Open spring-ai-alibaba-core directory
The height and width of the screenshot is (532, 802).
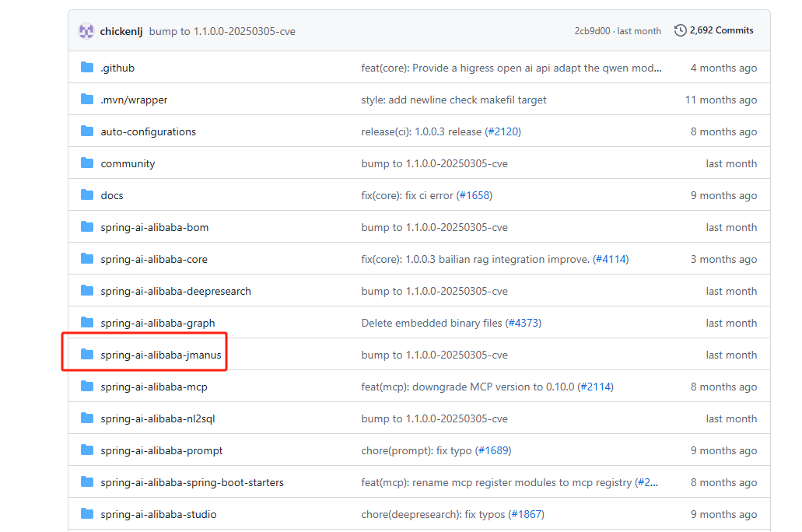point(154,259)
